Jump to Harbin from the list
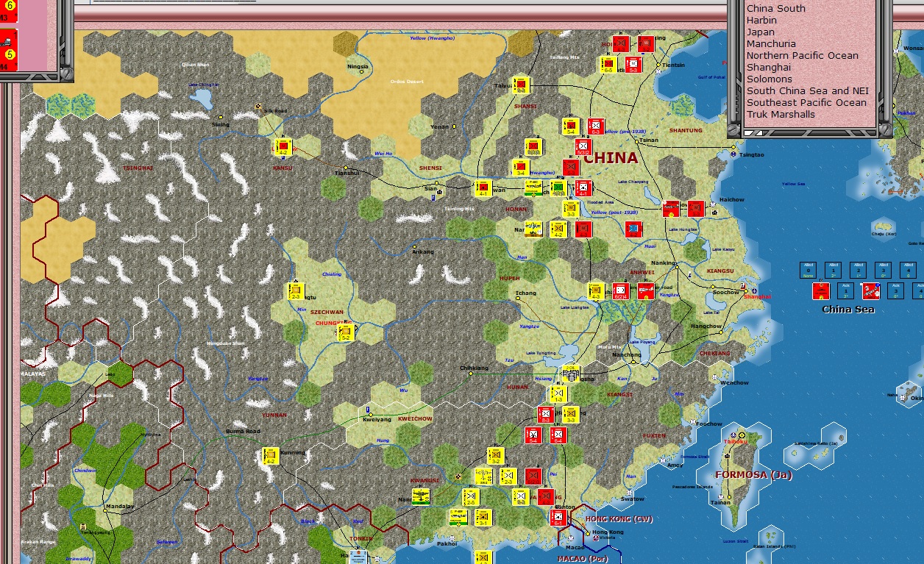 761,21
